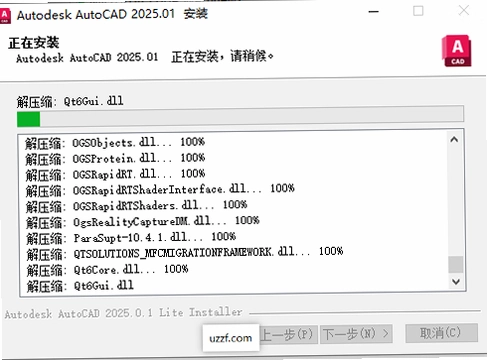Select the ParaSupt-10.4.1.dll log line
The width and height of the screenshot is (487, 360).
131,238
